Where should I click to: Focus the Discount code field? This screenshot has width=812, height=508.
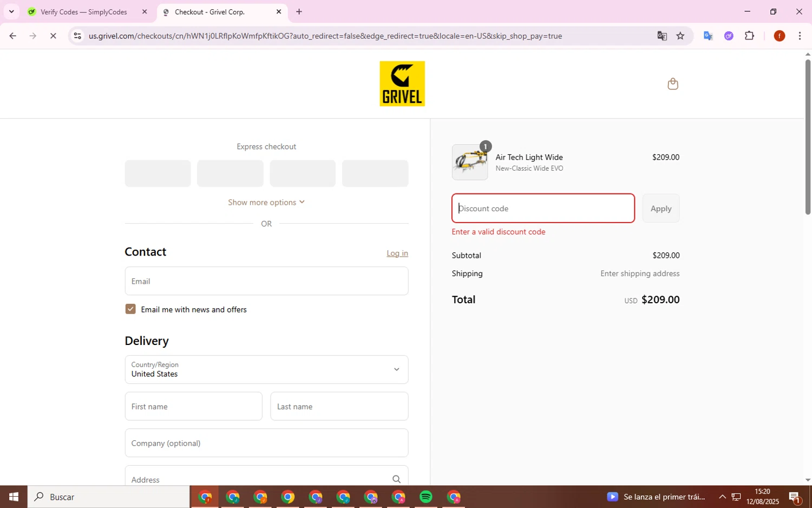point(543,208)
